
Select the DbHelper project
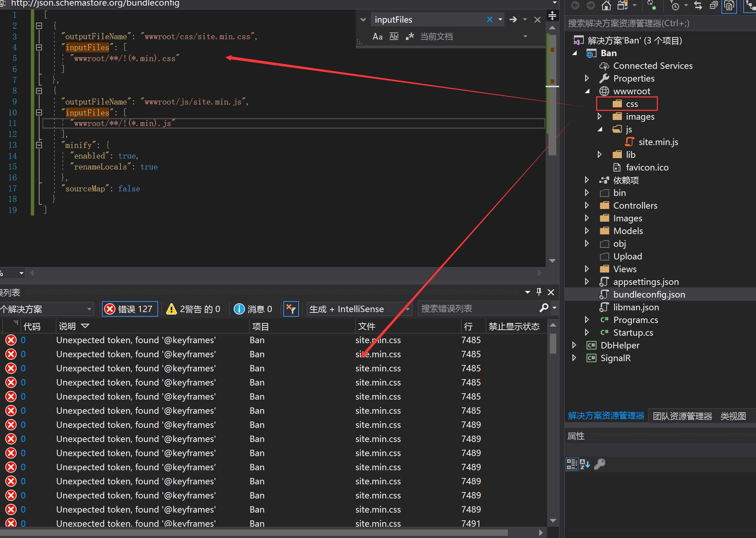point(620,345)
